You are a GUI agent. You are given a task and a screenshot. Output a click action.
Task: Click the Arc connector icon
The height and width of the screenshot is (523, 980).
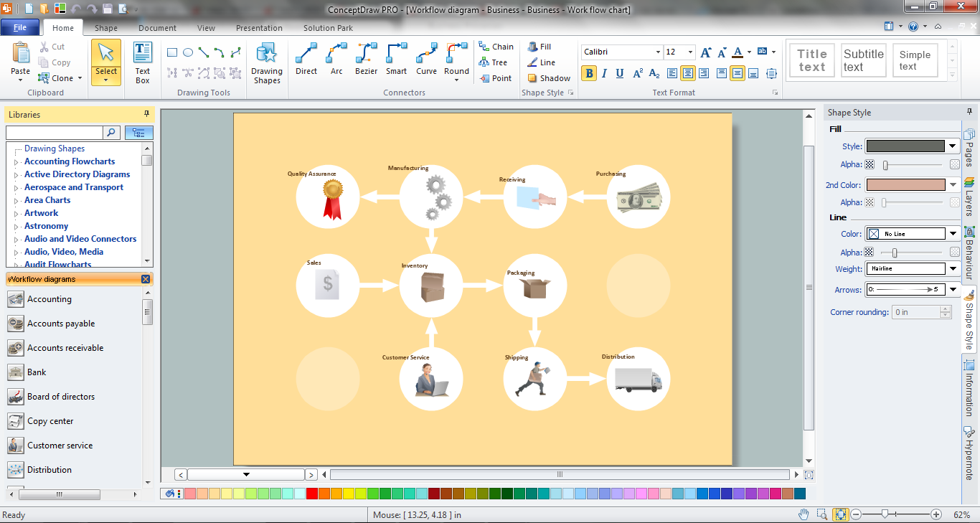point(336,59)
